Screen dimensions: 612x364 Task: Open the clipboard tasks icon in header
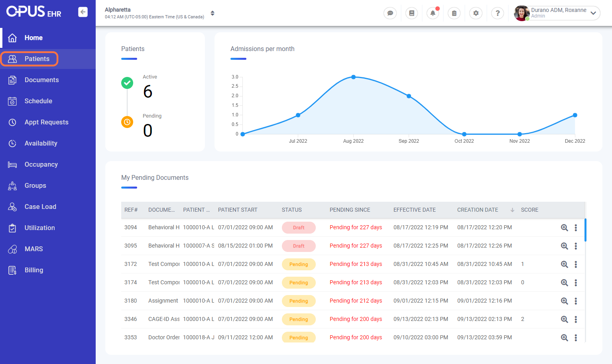point(454,13)
